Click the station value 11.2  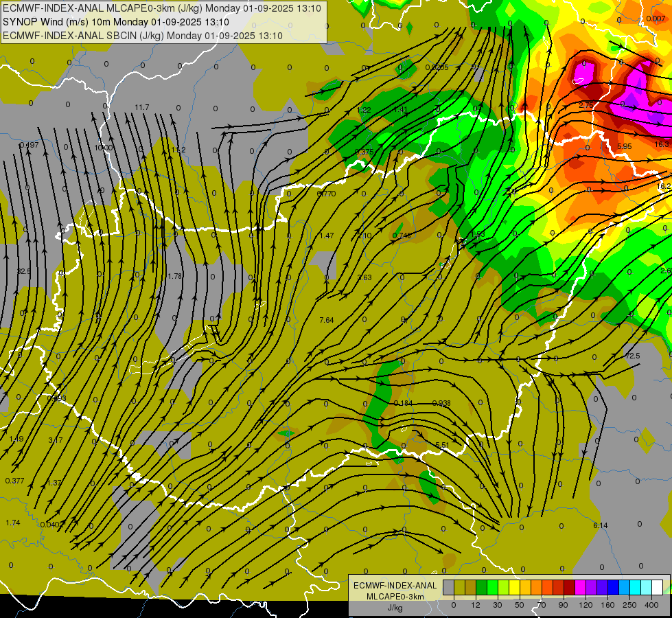tap(178, 150)
